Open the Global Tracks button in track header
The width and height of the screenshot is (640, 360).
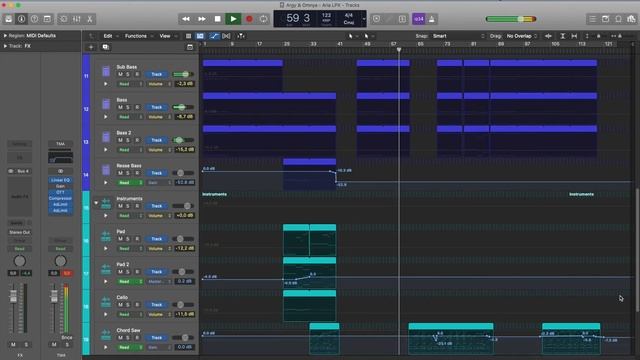click(190, 47)
